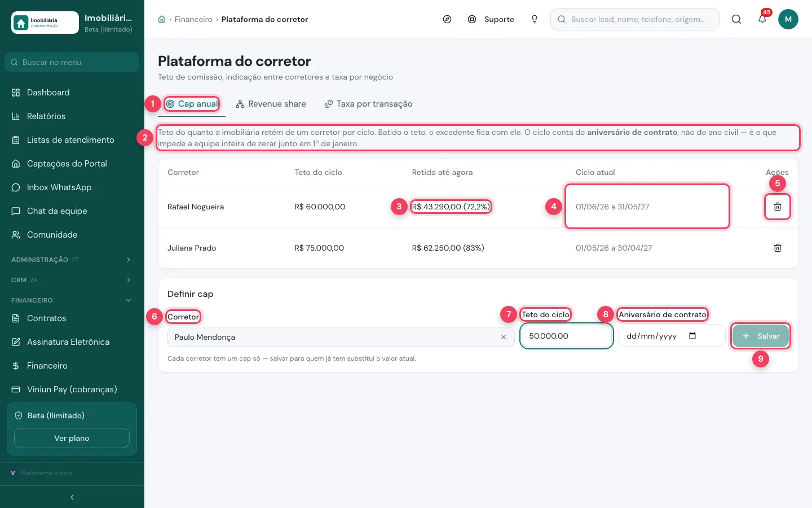Click the lightbulb tips icon
Image resolution: width=812 pixels, height=508 pixels.
[x=535, y=19]
